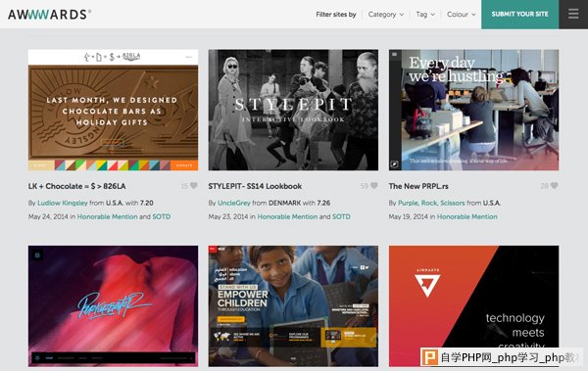
Task: Follow Honorable Mention link under LK + Chocolate
Action: 107,216
